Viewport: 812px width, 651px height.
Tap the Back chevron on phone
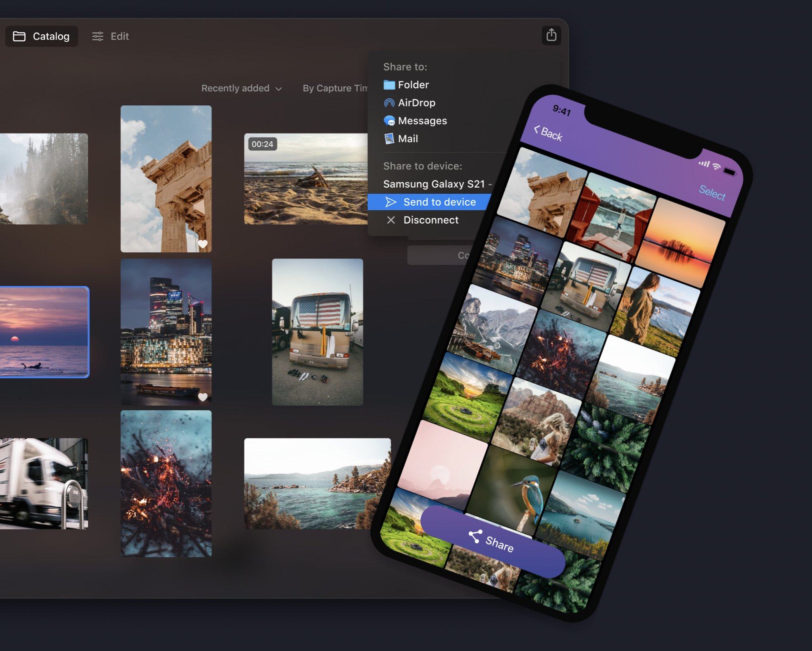point(537,130)
